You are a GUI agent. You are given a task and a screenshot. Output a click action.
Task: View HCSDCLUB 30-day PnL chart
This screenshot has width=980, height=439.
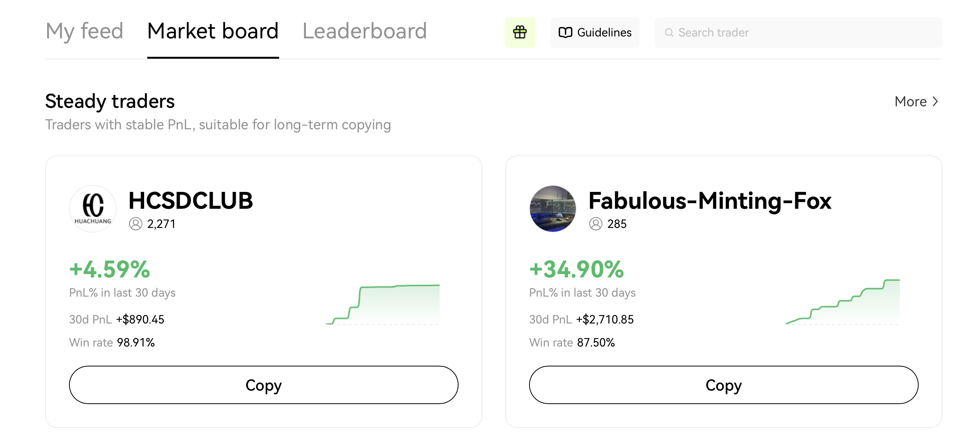(x=383, y=305)
